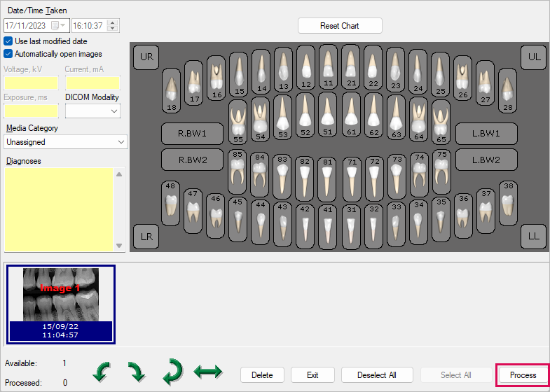The height and width of the screenshot is (392, 550).
Task: Select tooth 48 on the chart
Action: click(x=170, y=203)
